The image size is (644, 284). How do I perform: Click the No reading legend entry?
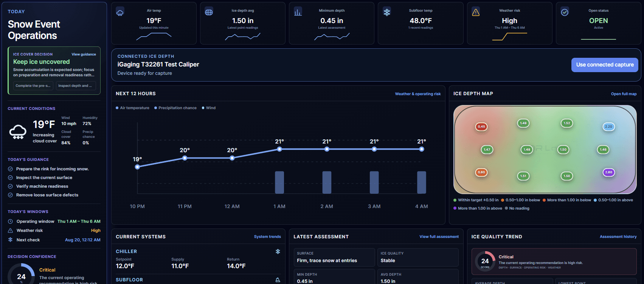click(x=517, y=208)
